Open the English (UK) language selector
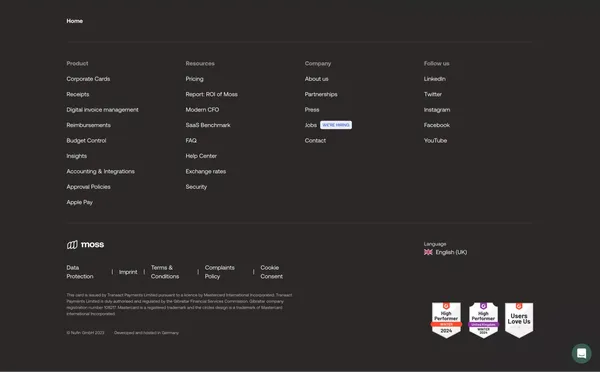The image size is (600, 374). point(445,252)
